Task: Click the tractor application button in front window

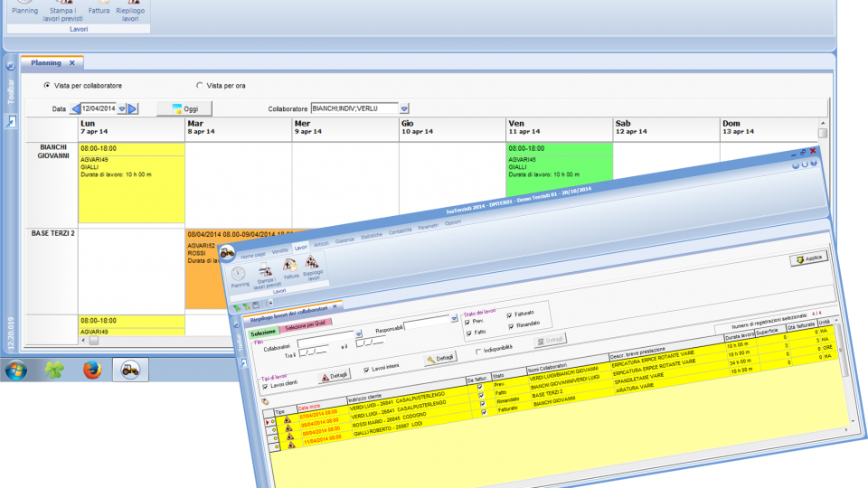Action: [227, 253]
